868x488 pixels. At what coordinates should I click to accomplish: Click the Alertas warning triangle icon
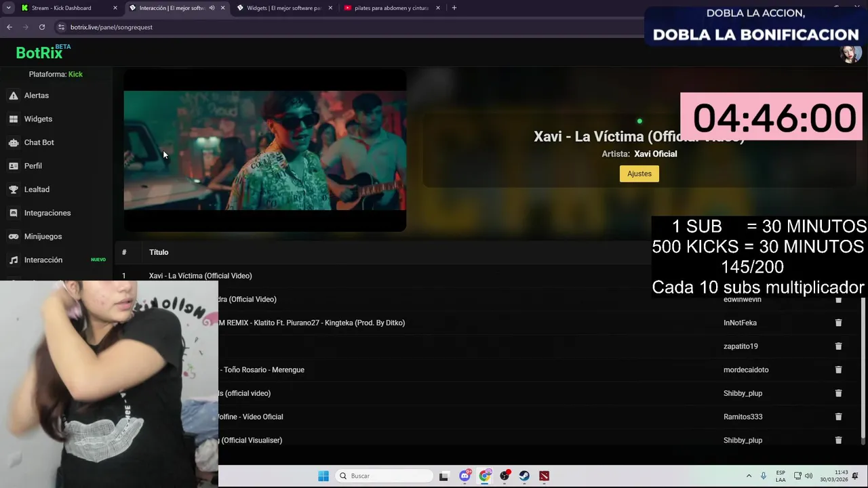[14, 96]
